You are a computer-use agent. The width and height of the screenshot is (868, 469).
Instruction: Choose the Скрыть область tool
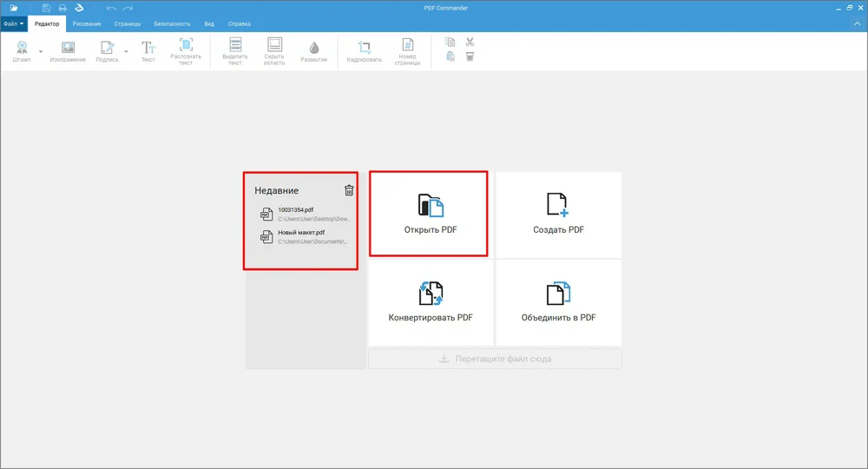pos(274,52)
